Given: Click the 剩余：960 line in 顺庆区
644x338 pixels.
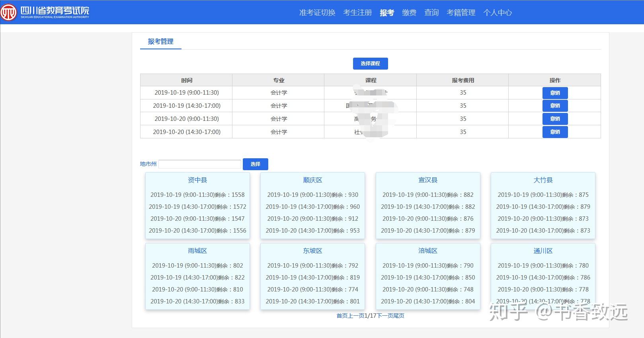Looking at the screenshot, I should point(313,207).
